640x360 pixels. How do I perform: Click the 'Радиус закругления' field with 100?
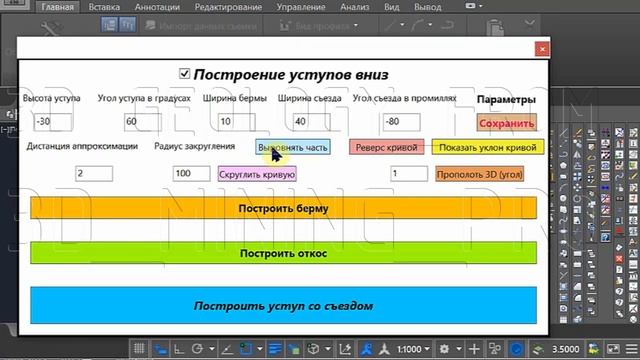(x=191, y=173)
